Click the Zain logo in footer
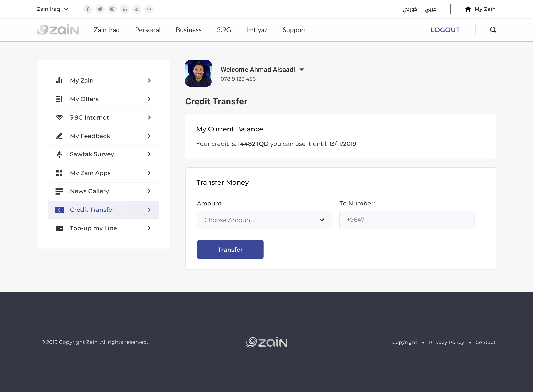533x392 pixels. point(267,342)
